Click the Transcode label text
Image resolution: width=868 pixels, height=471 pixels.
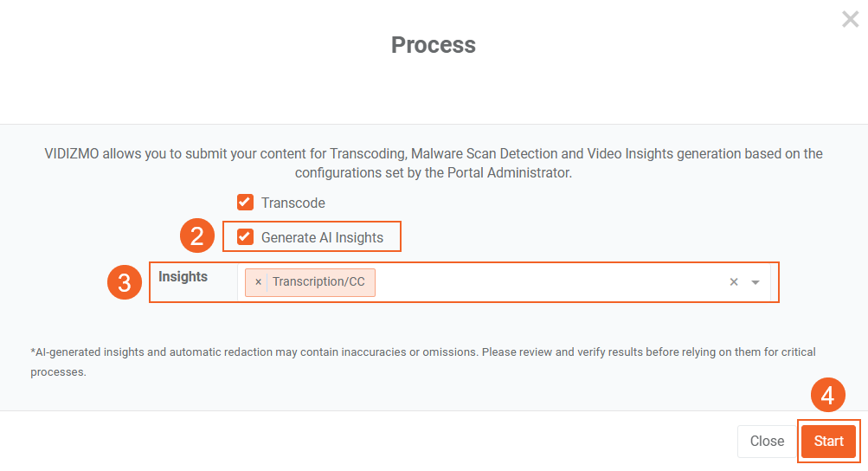(293, 203)
